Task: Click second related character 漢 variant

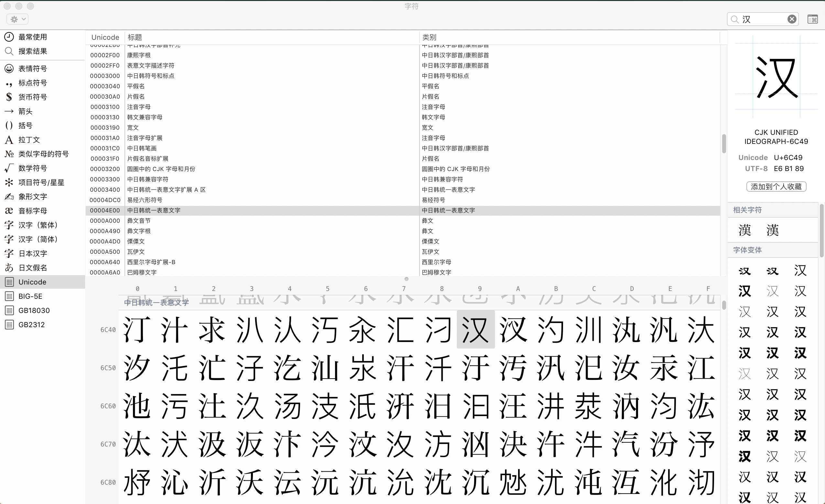Action: point(772,230)
